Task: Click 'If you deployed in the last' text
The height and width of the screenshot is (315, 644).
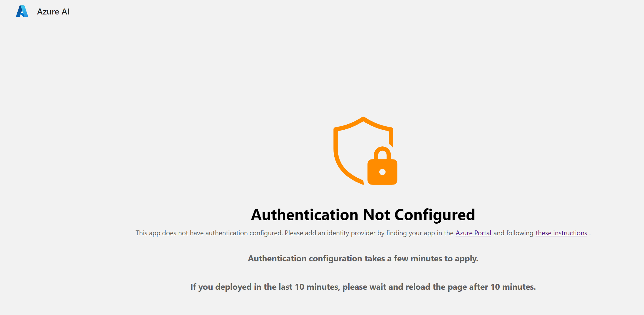Action: pyautogui.click(x=241, y=287)
